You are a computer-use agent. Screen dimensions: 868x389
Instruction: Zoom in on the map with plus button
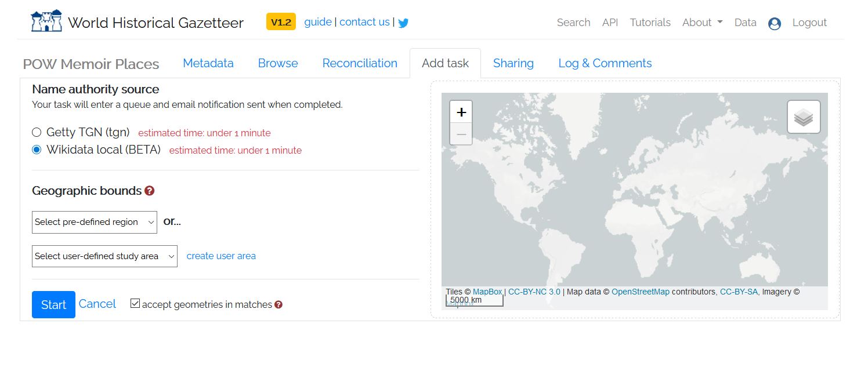[x=461, y=112]
